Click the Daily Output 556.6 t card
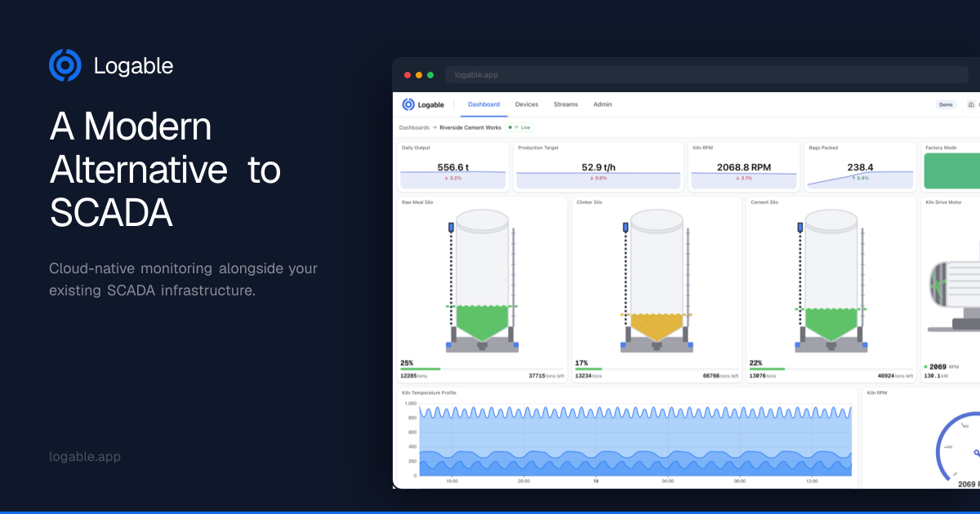The image size is (980, 514). (453, 167)
